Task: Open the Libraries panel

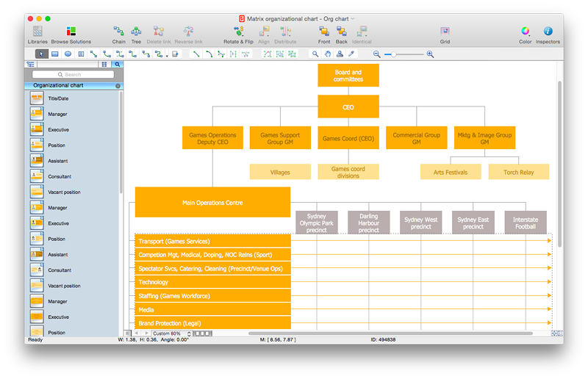Action: pos(37,32)
